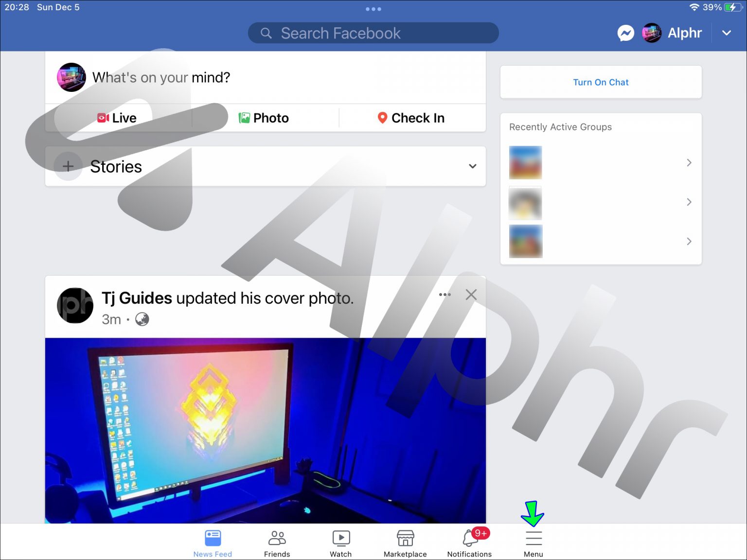Open Notifications tab with 9+ badge
The width and height of the screenshot is (747, 560).
click(469, 543)
